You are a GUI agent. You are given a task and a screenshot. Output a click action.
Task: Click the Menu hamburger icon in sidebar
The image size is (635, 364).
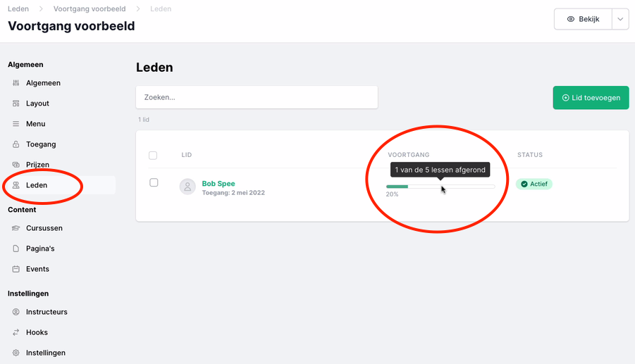16,124
